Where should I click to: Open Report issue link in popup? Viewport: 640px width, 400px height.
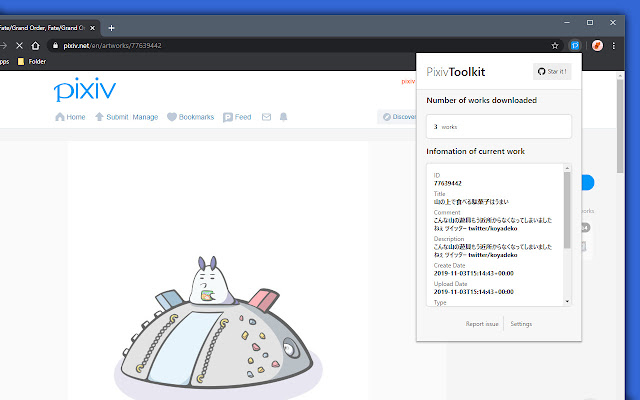coord(483,324)
